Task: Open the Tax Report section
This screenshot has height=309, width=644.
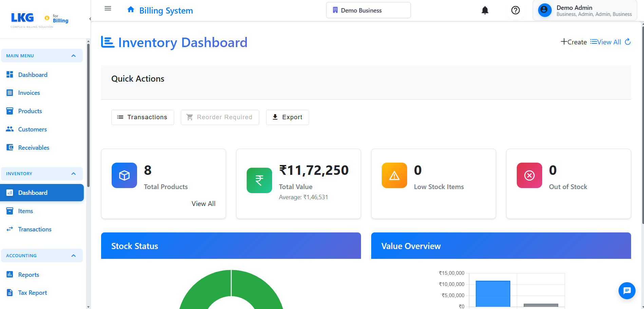Action: click(x=32, y=292)
